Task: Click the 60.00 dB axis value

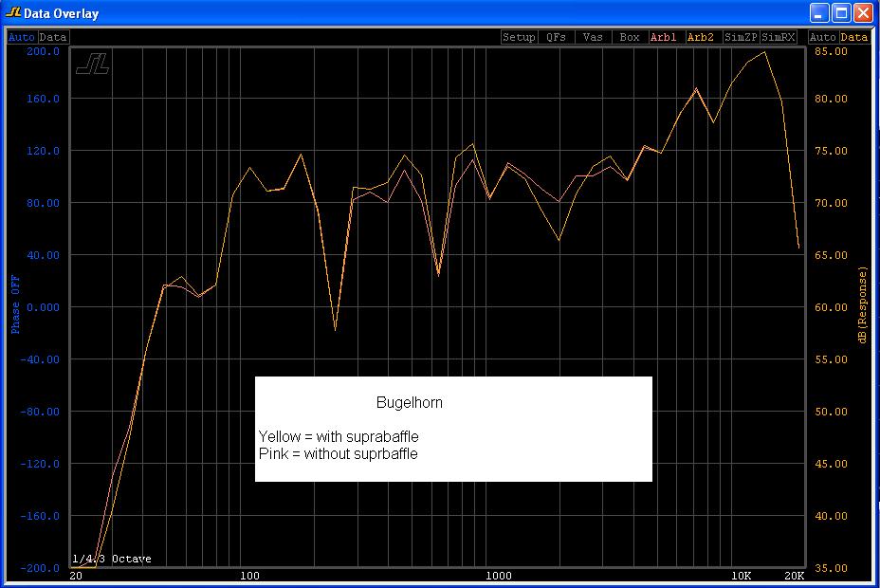Action: tap(832, 307)
